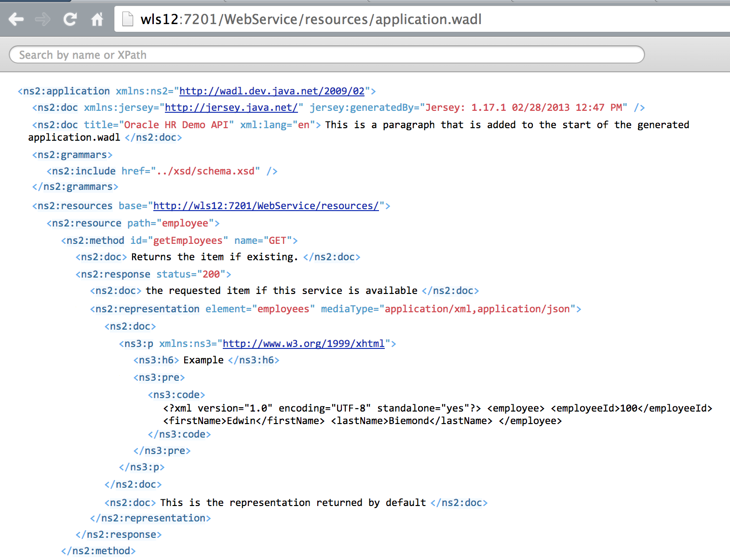Go to the browser home page
The image size is (730, 560).
[x=96, y=19]
